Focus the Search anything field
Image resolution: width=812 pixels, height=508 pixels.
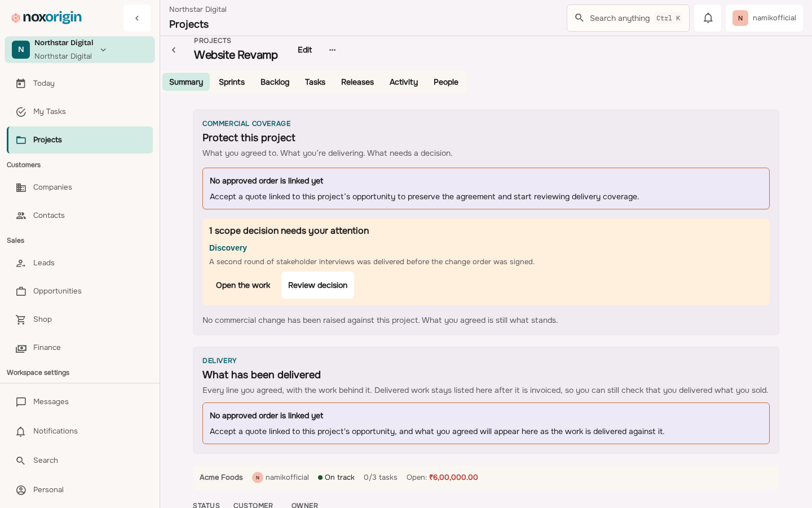(x=628, y=18)
